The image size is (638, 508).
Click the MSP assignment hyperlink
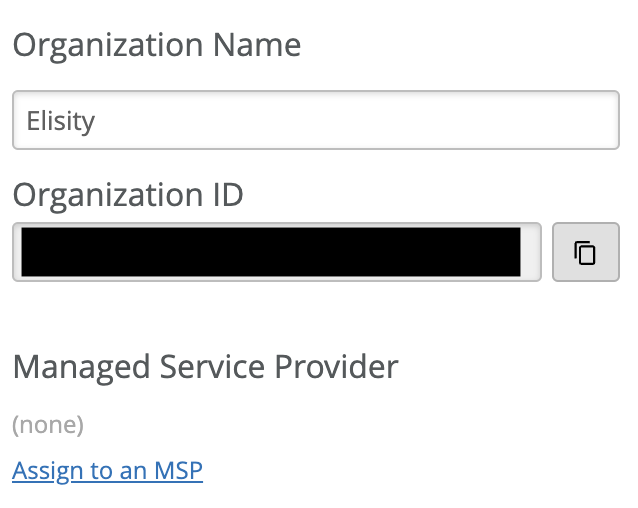coord(107,470)
